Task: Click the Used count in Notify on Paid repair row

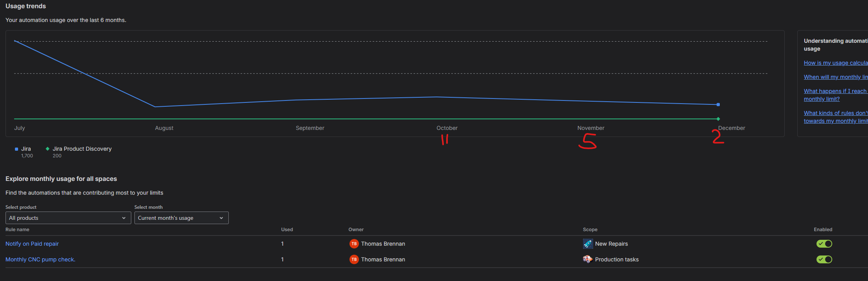Action: [282, 244]
